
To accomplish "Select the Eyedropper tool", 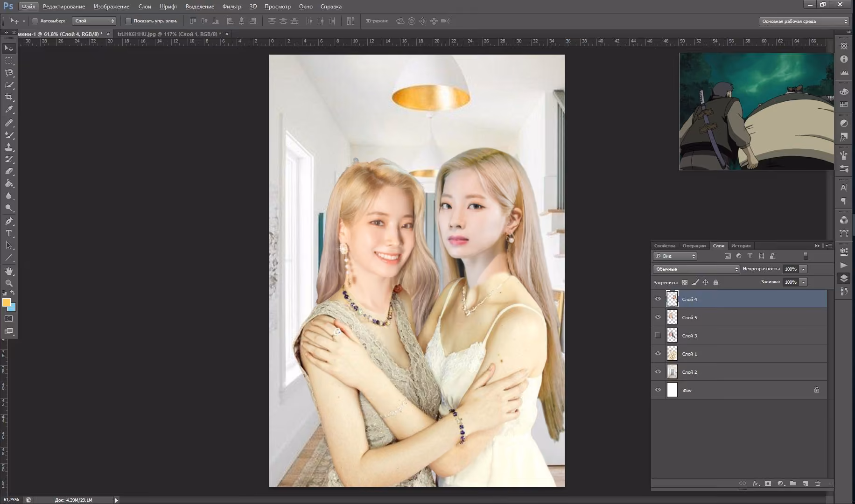I will tap(9, 109).
